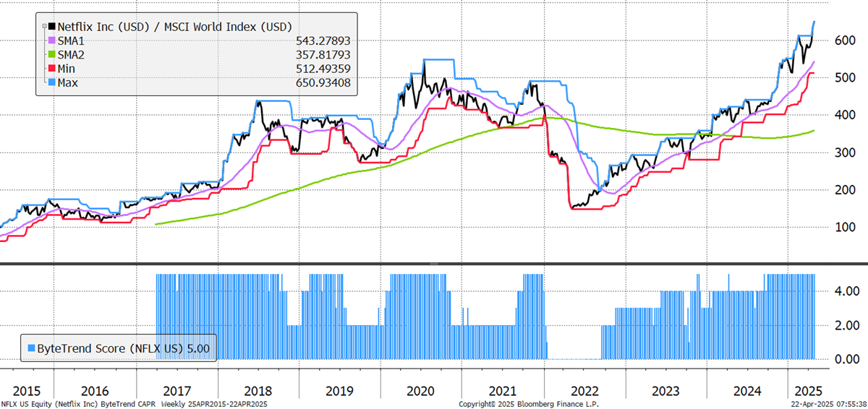
Task: Select the SMA1 legend label
Action: coord(72,40)
